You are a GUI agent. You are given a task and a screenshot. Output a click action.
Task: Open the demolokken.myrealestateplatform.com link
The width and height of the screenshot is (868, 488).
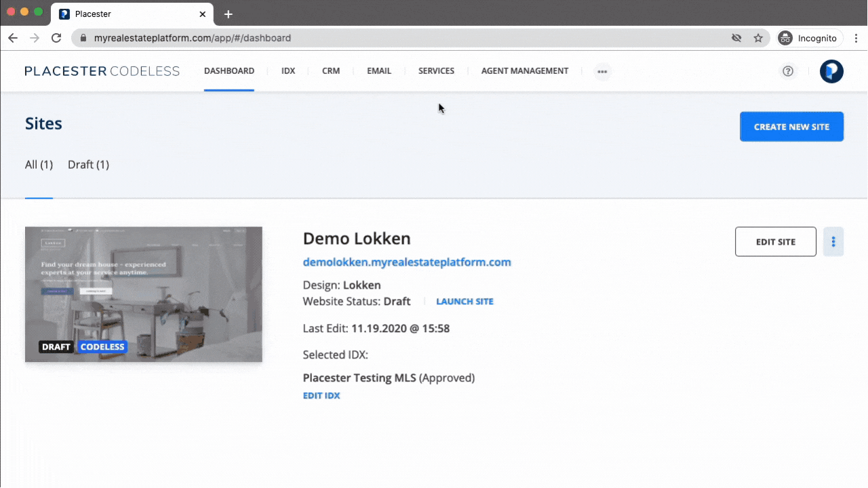click(x=407, y=262)
